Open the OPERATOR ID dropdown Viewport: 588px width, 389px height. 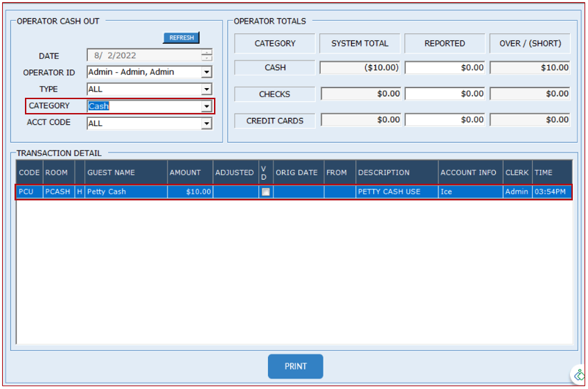206,72
